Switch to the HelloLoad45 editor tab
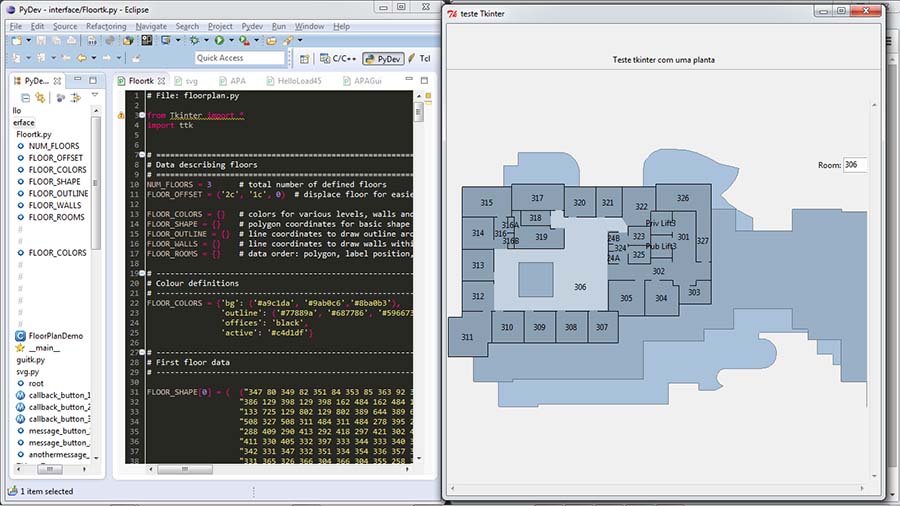900x506 pixels. [x=294, y=81]
